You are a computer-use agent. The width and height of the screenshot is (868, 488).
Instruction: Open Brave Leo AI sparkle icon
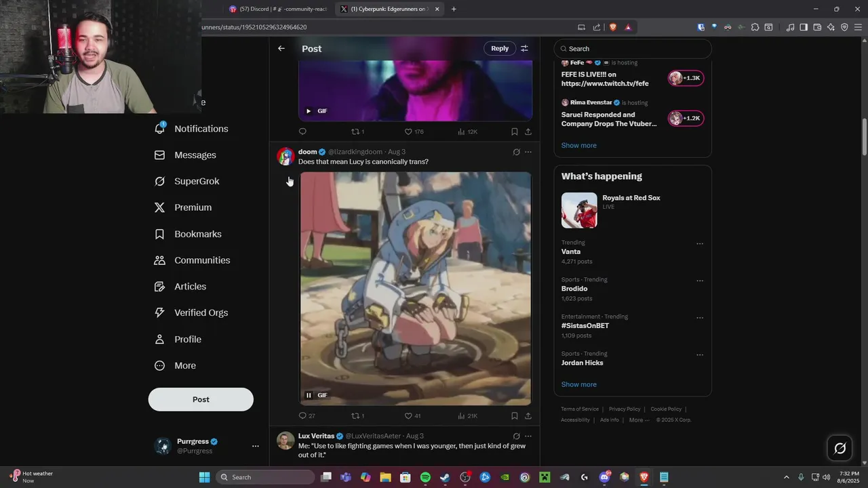click(831, 27)
